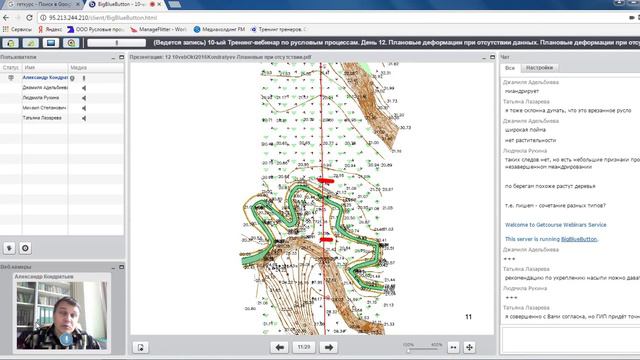Viewport: 640px width, 360px height.
Task: Select the BigBlueButton browser tab
Action: coord(121,4)
